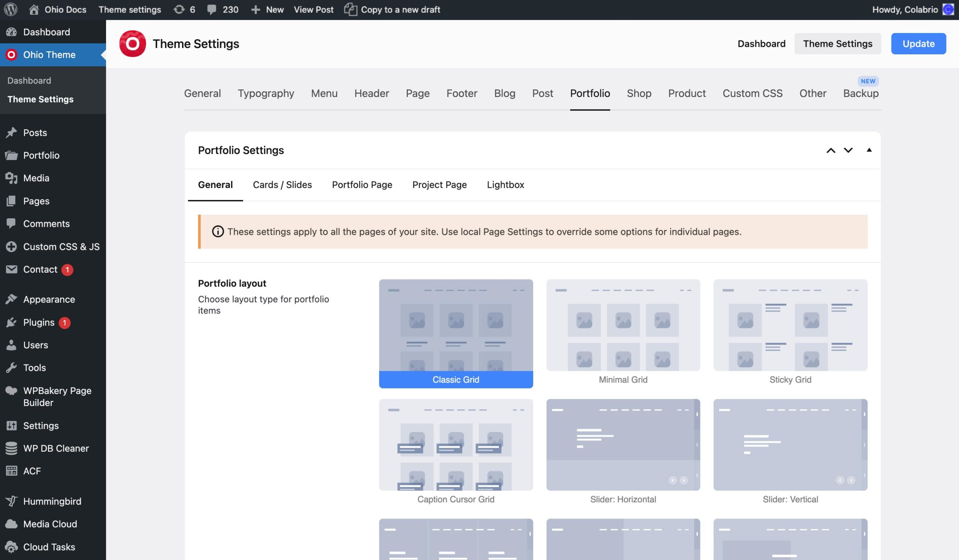Screen dimensions: 959x560
Task: Select Minimal Grid portfolio layout
Action: pyautogui.click(x=623, y=334)
